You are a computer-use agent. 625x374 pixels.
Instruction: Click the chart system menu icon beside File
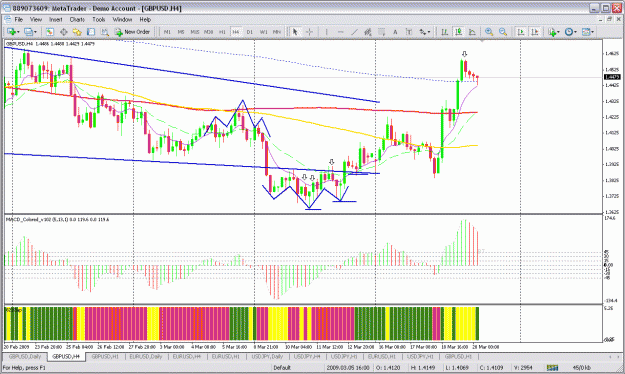coord(8,19)
